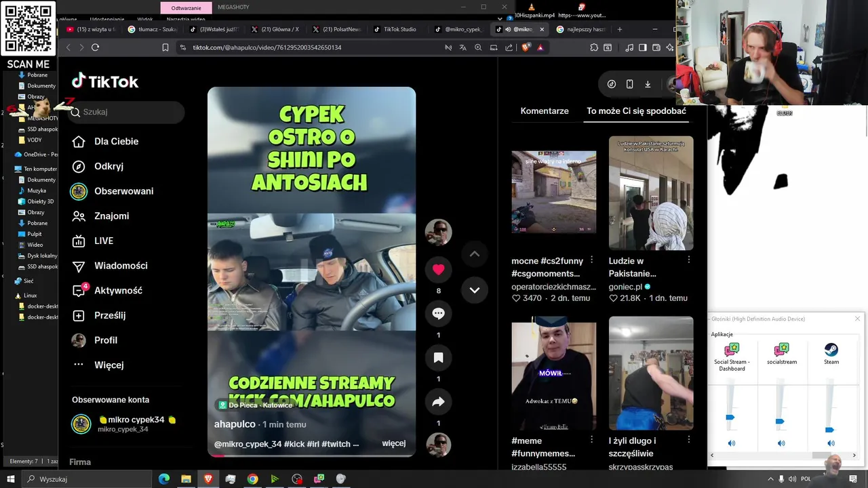Go to next video with down chevron
The height and width of the screenshot is (488, 868).
(475, 290)
